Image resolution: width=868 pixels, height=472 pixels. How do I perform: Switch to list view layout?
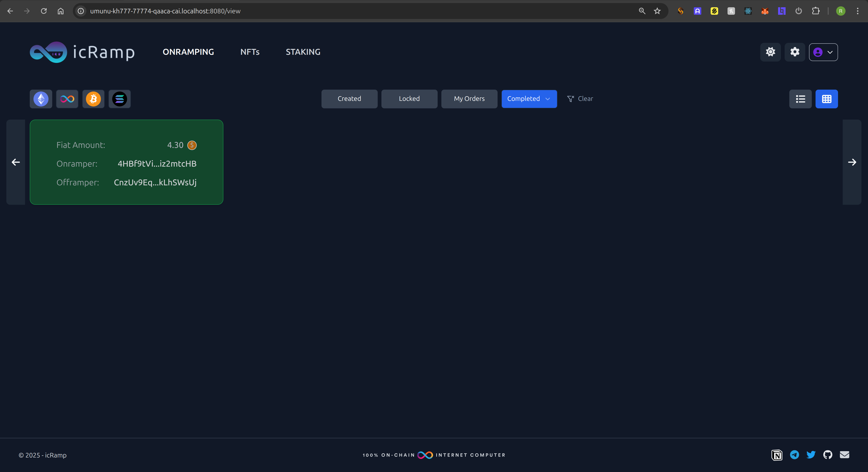(x=800, y=99)
